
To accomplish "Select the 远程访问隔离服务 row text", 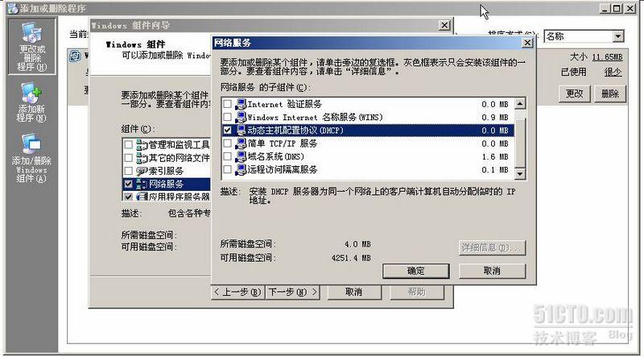I will (x=283, y=169).
